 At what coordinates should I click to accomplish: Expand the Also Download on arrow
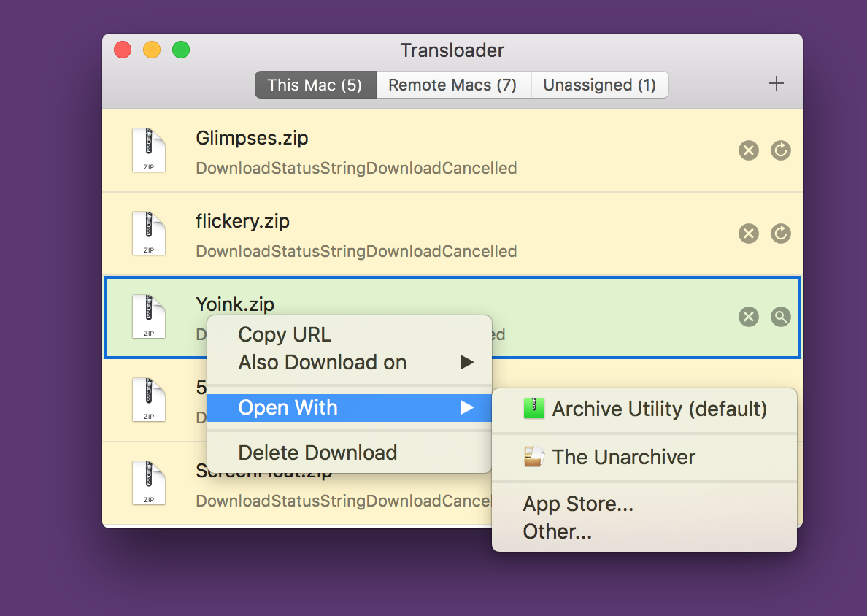(468, 362)
